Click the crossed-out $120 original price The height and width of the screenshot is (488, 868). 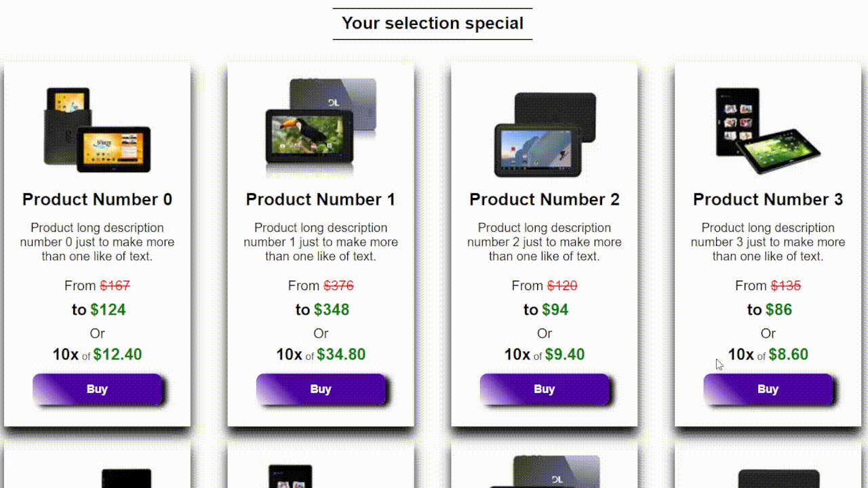point(562,285)
